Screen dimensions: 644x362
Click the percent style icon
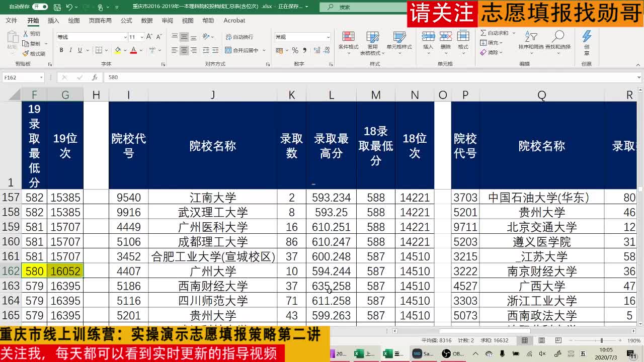(295, 50)
